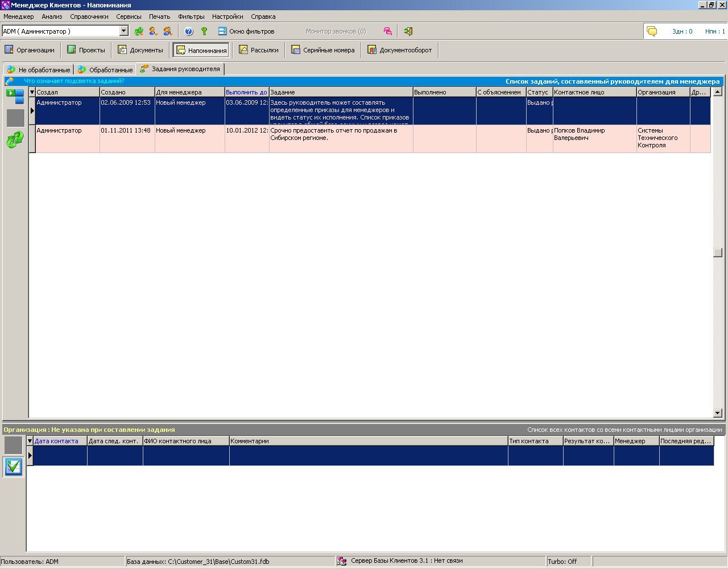The width and height of the screenshot is (728, 569).
Task: Open the contacts grid column selector arrow
Action: click(x=30, y=441)
